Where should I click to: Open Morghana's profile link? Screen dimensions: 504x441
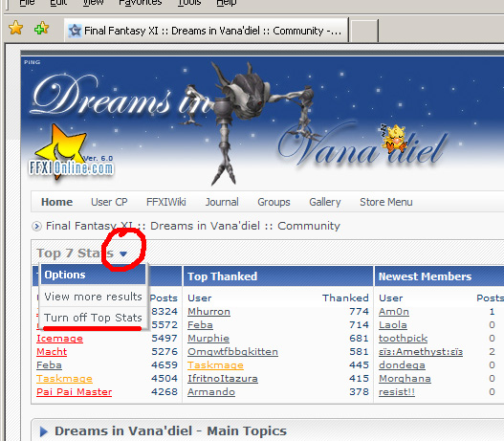[405, 379]
